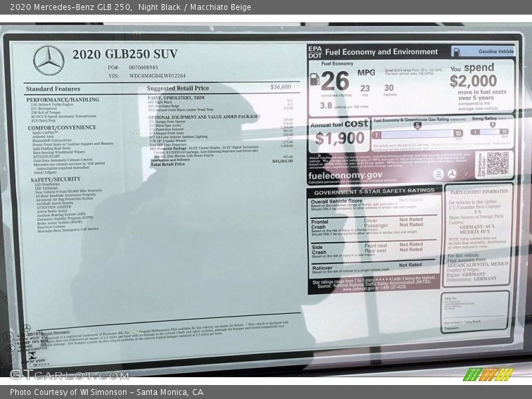Open the fueleconomy.gov link
The image size is (532, 399).
[x=345, y=176]
